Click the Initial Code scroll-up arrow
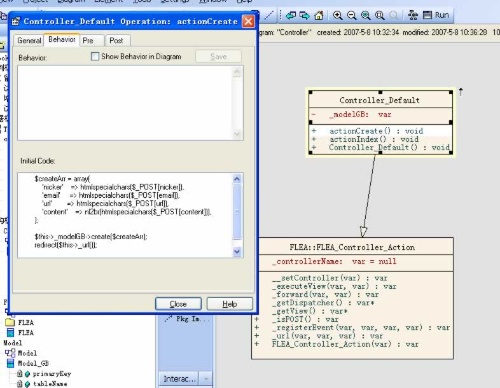Screen dimensions: 500x388 237,179
